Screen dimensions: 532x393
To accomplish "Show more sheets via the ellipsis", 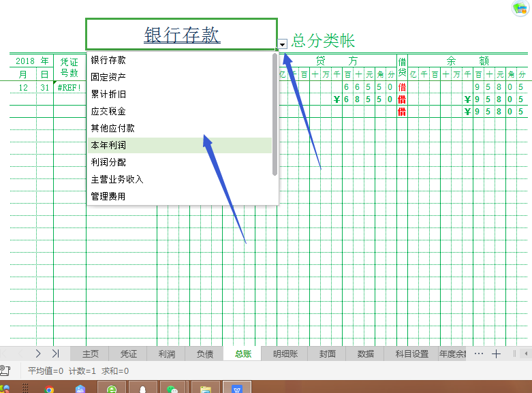I will click(479, 353).
